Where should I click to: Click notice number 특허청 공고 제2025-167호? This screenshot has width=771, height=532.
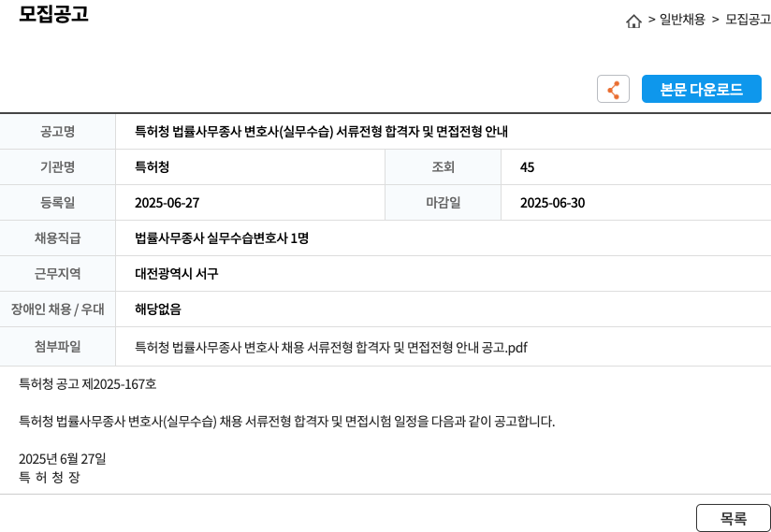[88, 384]
